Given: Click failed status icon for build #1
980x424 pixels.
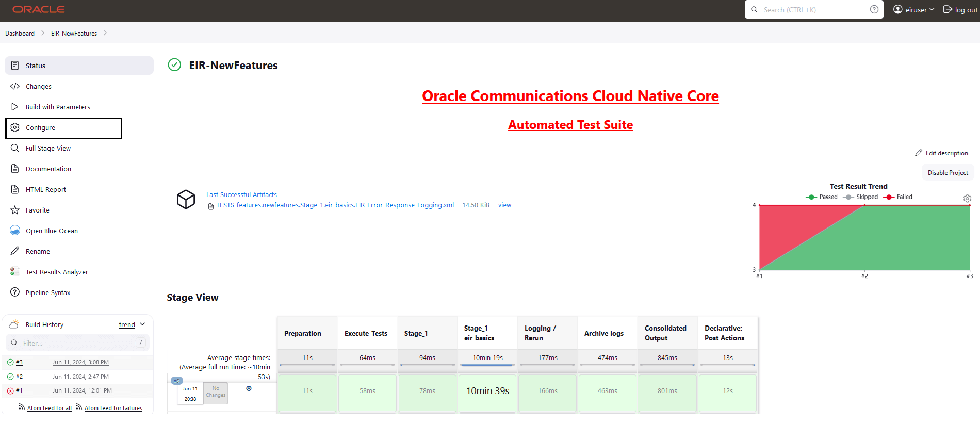Looking at the screenshot, I should (x=10, y=390).
